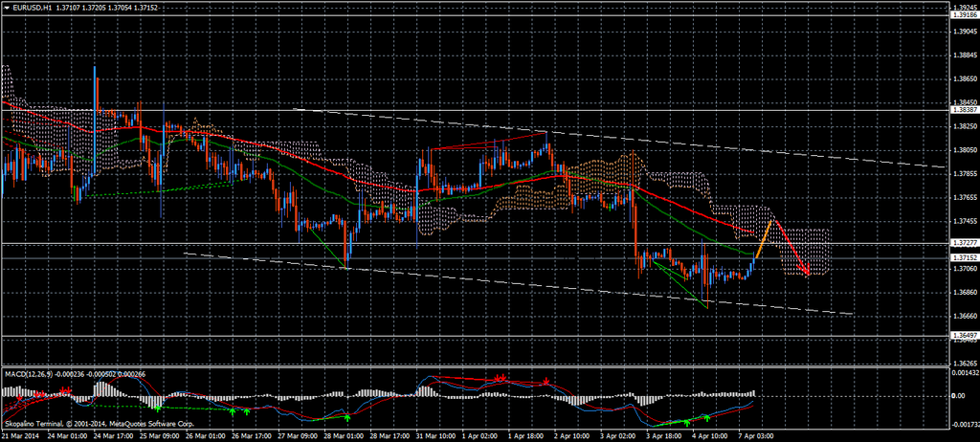Click the 31 Mar 10:00 time axis label
Viewport: 980px width, 442px height.
(x=436, y=434)
